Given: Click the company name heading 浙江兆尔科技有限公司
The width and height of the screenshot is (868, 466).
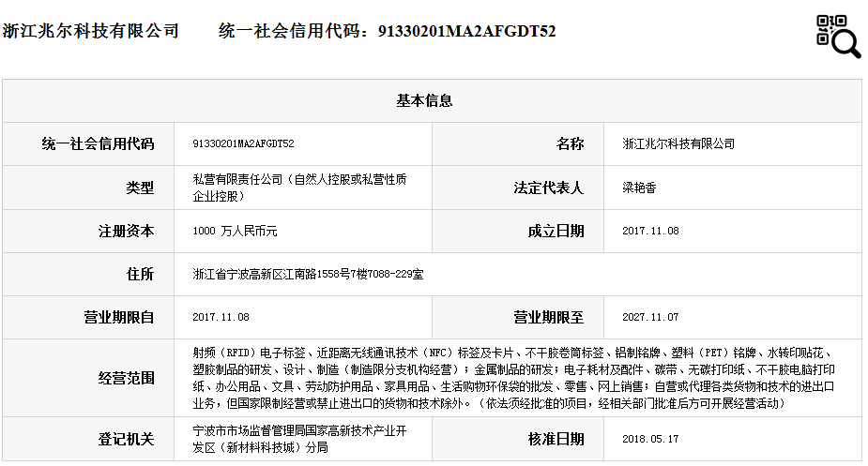Looking at the screenshot, I should point(91,31).
